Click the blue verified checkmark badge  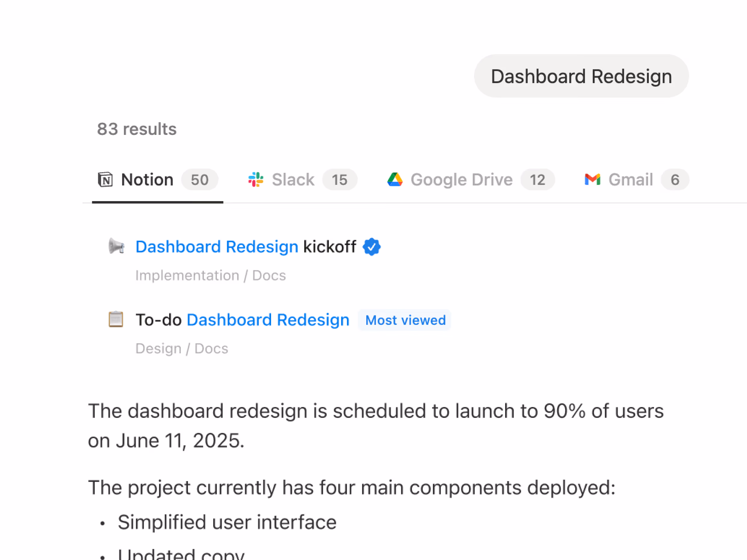tap(371, 247)
